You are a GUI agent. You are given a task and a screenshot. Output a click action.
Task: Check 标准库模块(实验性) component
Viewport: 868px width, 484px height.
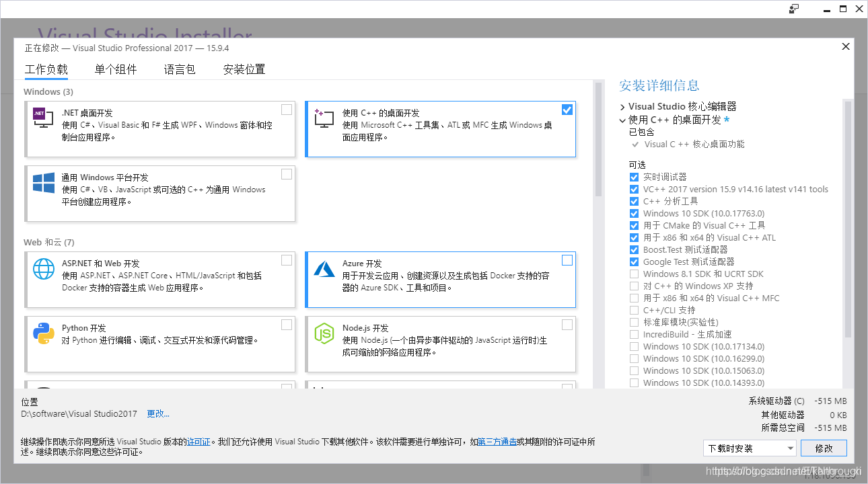click(x=634, y=322)
